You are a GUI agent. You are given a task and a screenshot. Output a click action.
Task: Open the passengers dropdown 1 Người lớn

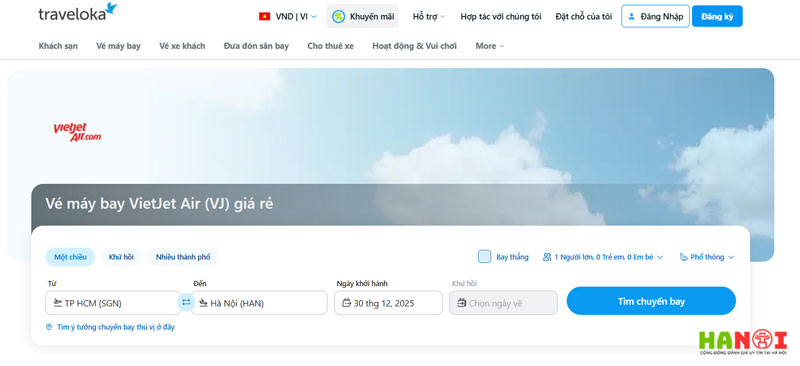click(x=603, y=257)
